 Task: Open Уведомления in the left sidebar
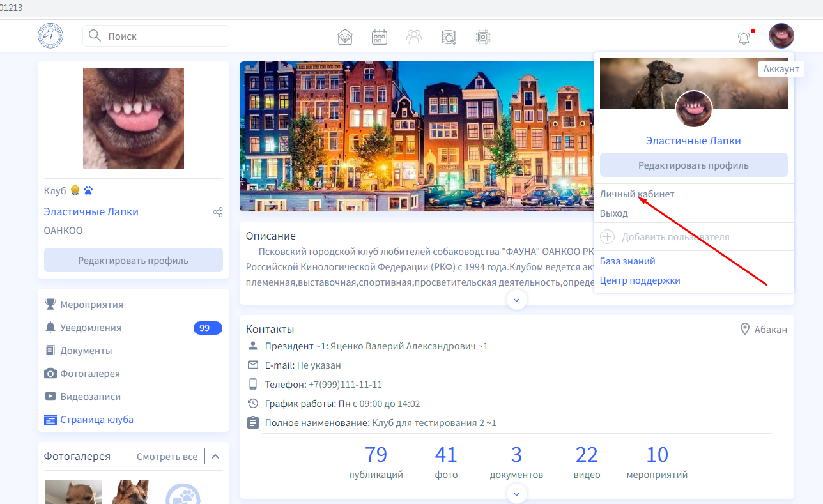click(91, 328)
